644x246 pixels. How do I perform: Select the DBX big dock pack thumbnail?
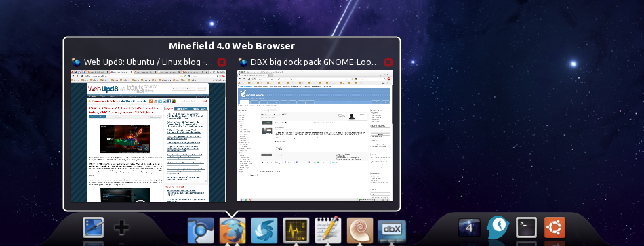315,136
